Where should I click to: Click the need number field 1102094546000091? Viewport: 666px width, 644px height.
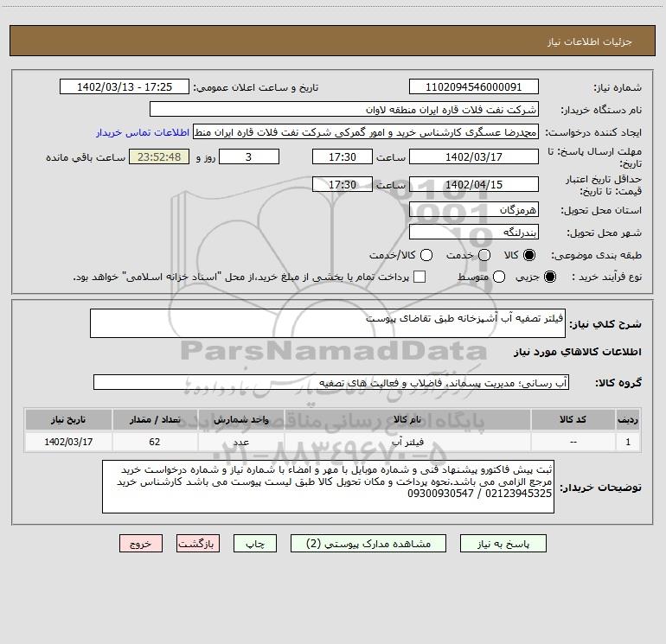point(474,87)
